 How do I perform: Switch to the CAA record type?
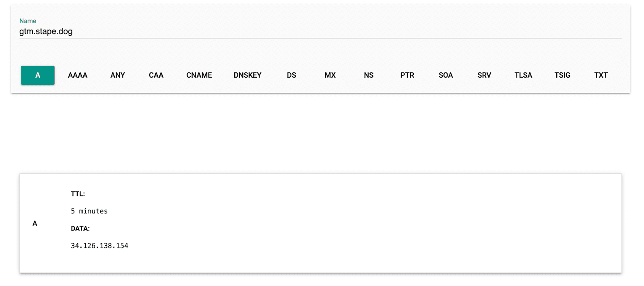[x=156, y=75]
